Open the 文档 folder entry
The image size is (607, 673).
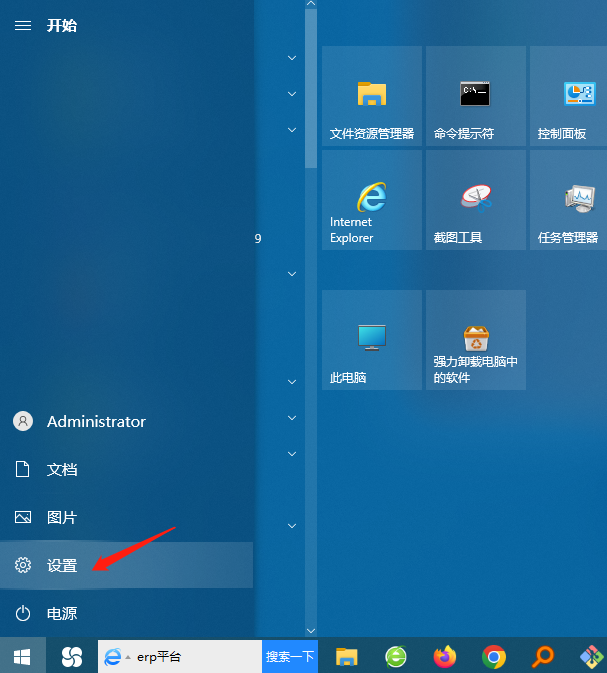[x=62, y=470]
